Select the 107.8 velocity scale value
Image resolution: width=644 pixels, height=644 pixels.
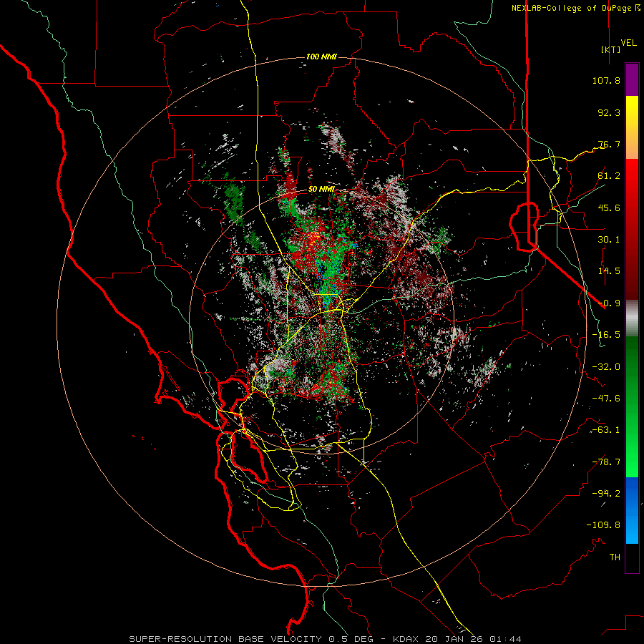[x=606, y=80]
